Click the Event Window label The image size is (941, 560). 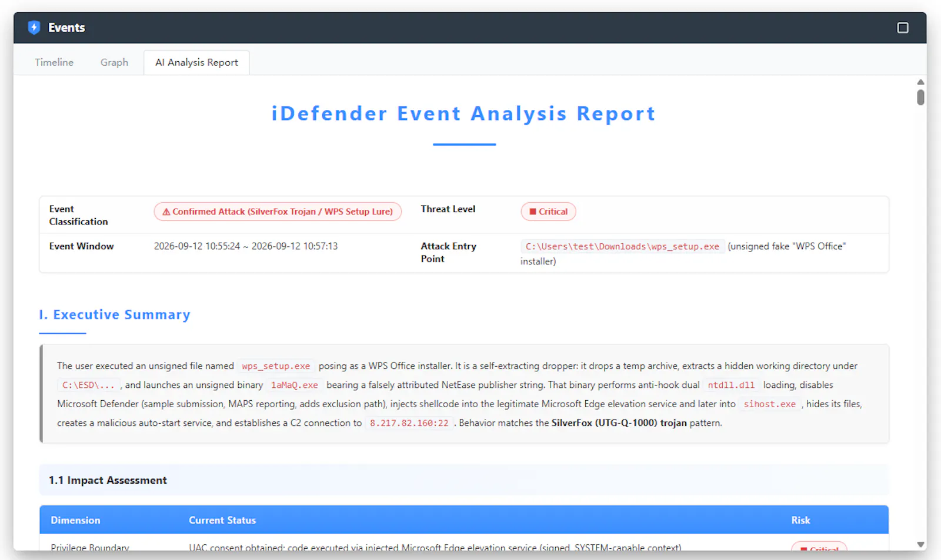click(x=81, y=246)
